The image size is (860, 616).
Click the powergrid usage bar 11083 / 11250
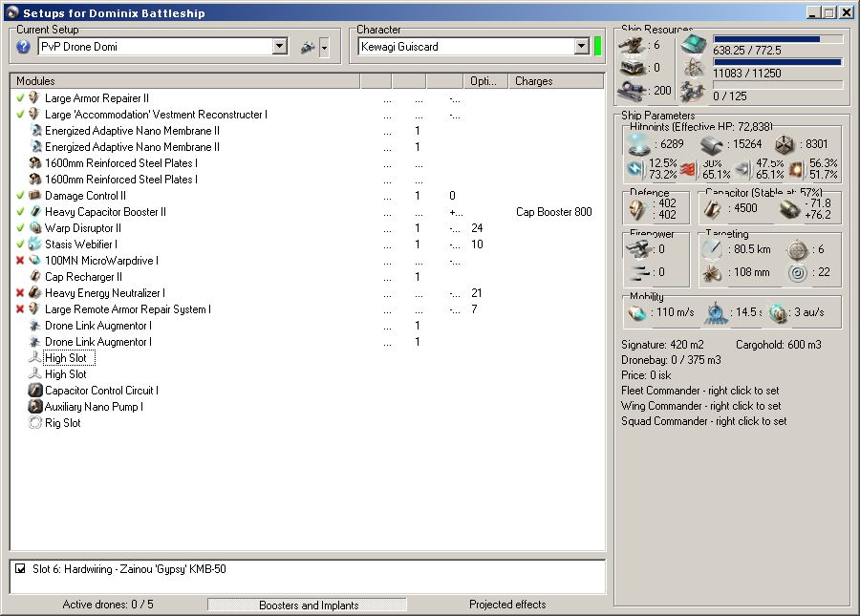click(x=778, y=62)
